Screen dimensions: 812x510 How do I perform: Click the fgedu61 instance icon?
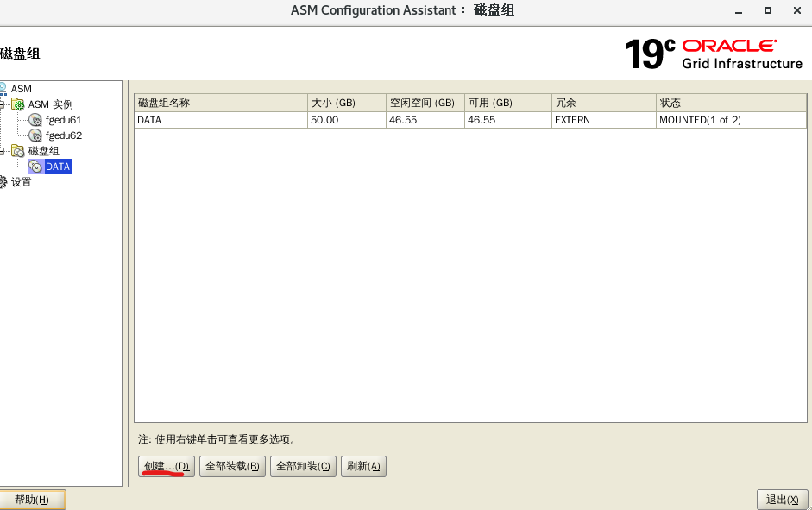point(35,120)
